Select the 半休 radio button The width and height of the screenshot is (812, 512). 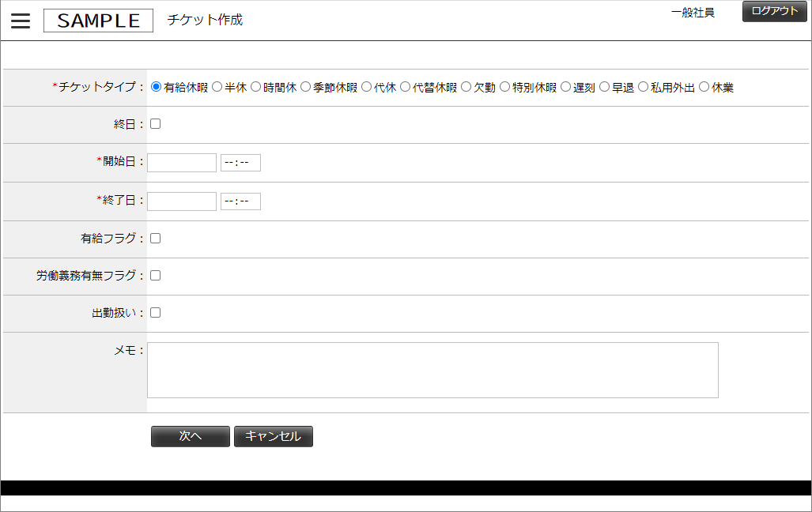pyautogui.click(x=217, y=87)
